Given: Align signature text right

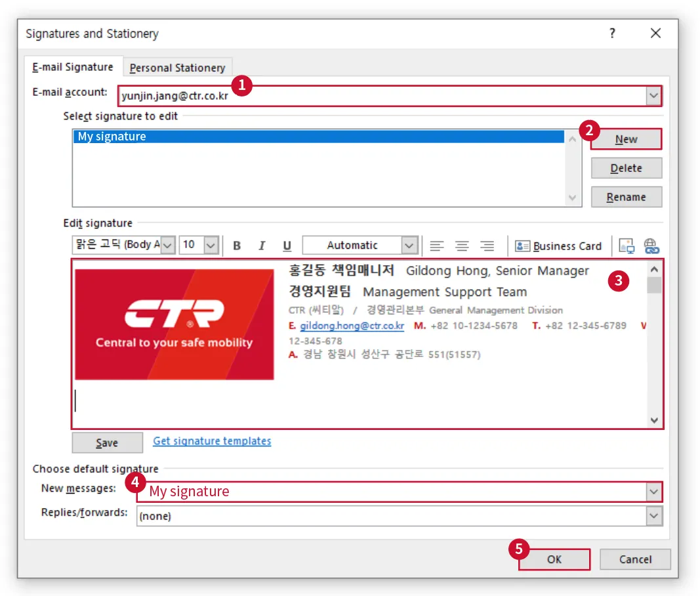Looking at the screenshot, I should pyautogui.click(x=487, y=245).
